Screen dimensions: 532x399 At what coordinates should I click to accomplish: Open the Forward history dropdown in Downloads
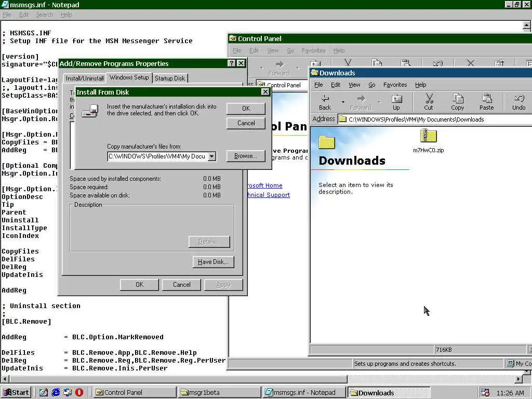click(x=379, y=102)
